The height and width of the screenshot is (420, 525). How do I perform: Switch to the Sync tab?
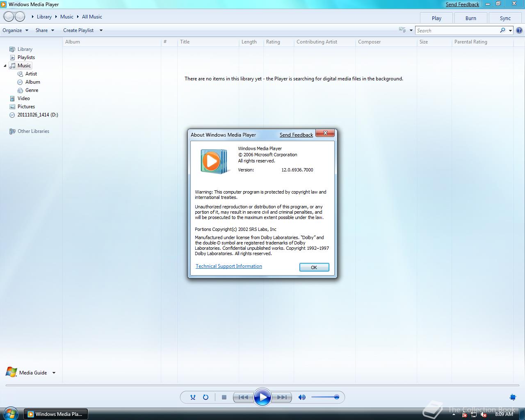pyautogui.click(x=505, y=18)
